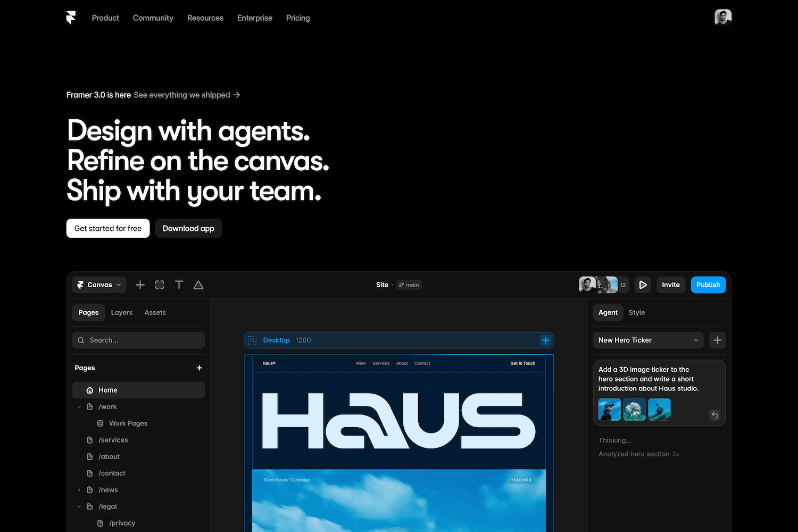Select the triangle shape tool

click(198, 285)
